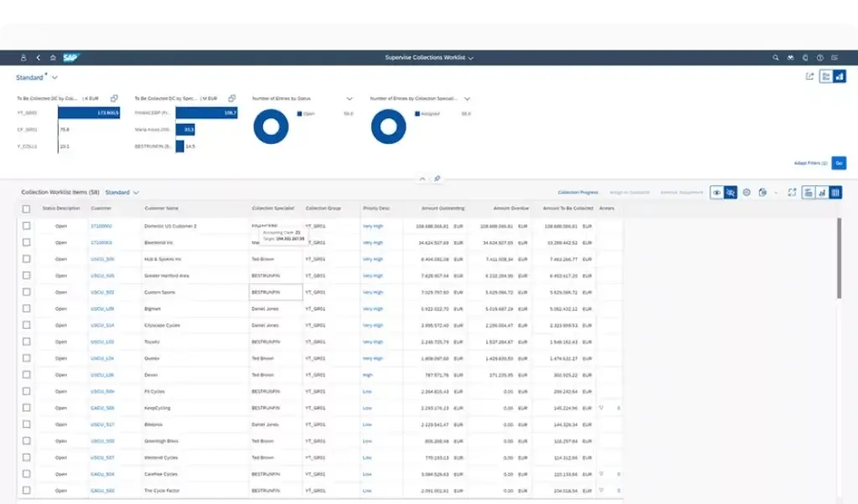Viewport: 858px width, 504px height.
Task: Select checkbox for KeepCycling row
Action: [26, 408]
